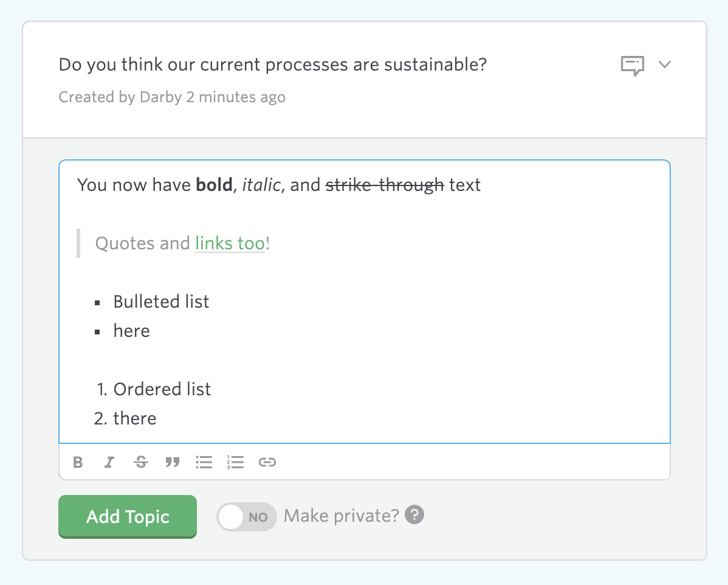Click the struck-through "strike-through" text

tap(385, 185)
